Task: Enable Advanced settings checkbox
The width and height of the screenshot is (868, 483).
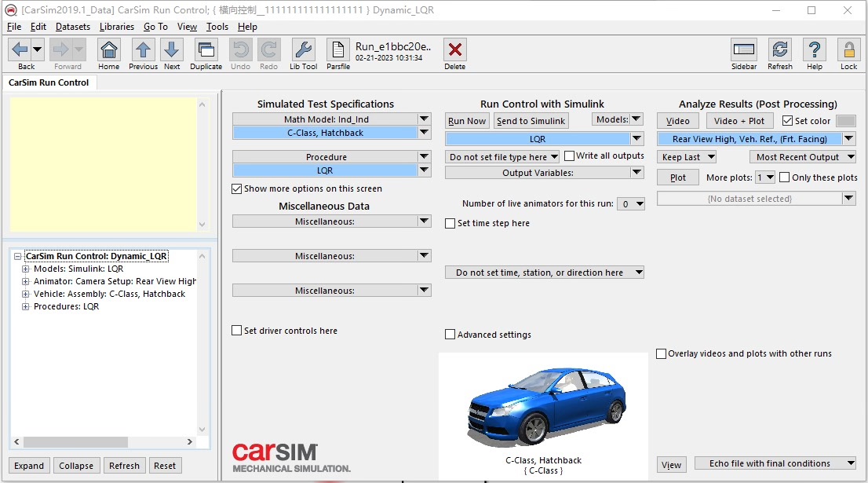Action: coord(450,335)
